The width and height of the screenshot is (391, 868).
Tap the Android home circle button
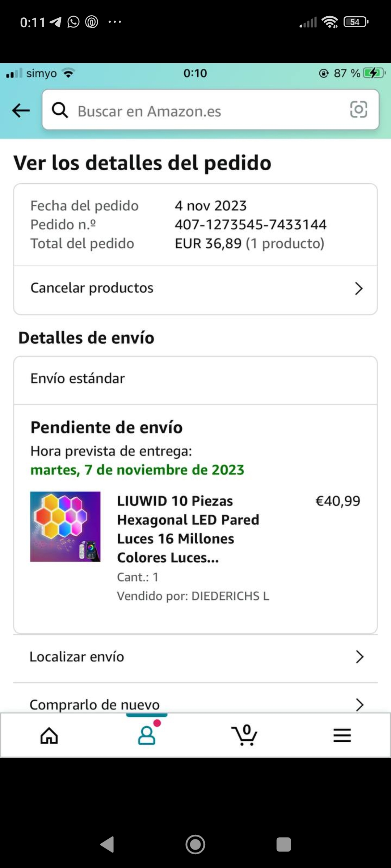(195, 844)
